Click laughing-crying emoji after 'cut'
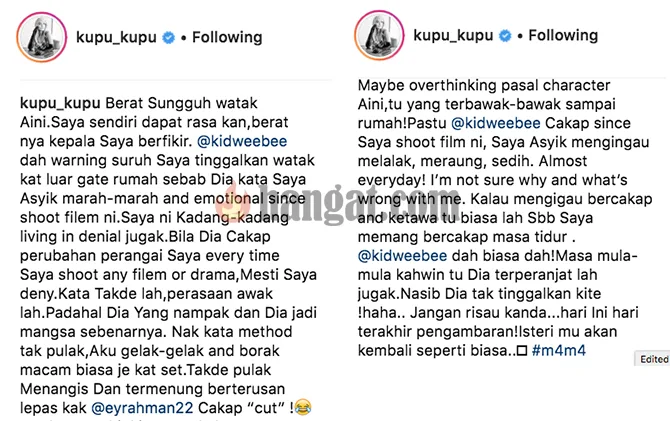This screenshot has height=421, width=670. click(x=303, y=407)
